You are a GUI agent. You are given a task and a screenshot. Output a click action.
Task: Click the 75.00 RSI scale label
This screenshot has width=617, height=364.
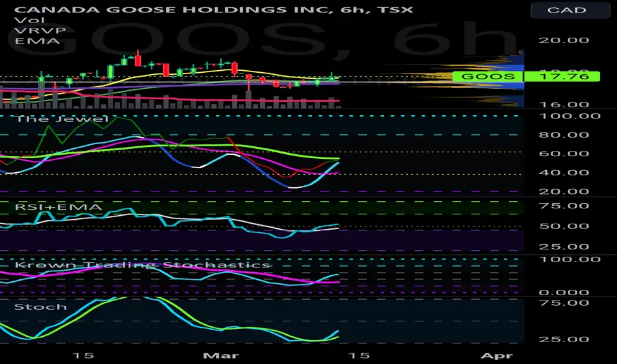[x=564, y=206]
